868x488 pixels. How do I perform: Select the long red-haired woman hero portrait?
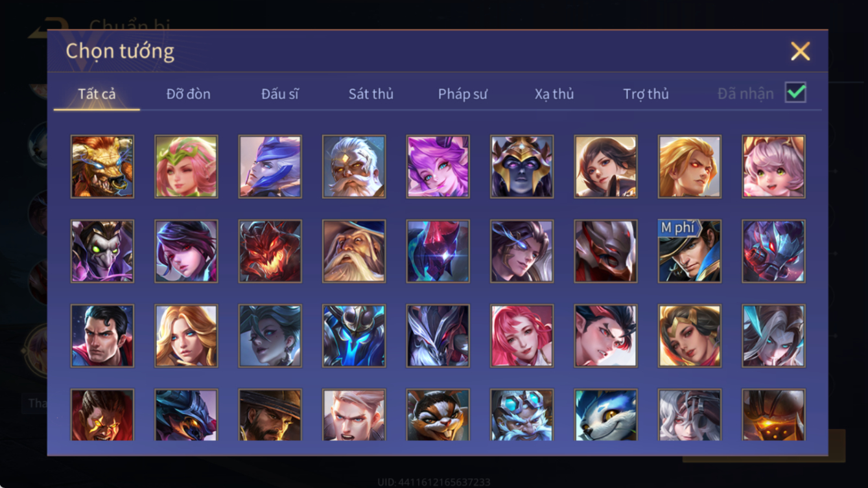point(522,336)
